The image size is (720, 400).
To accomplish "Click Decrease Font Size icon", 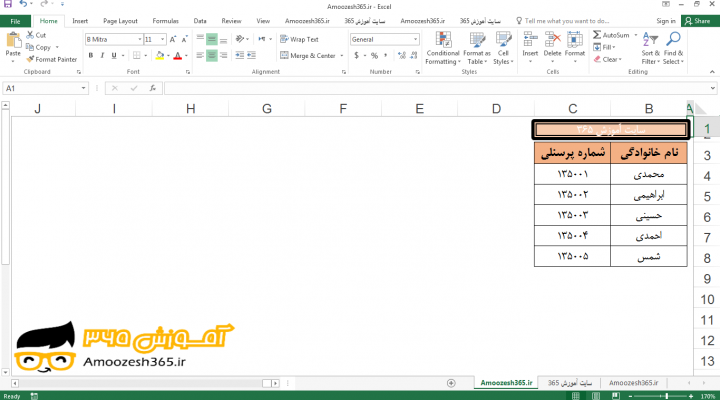I will [x=184, y=39].
